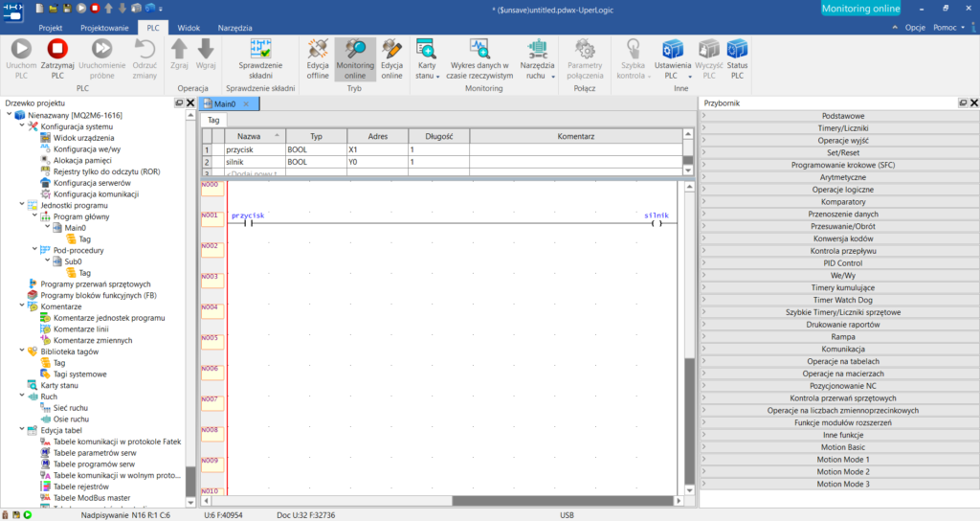Image resolution: width=980 pixels, height=521 pixels.
Task: Collapse Pod-procedury tree node
Action: pyautogui.click(x=34, y=250)
